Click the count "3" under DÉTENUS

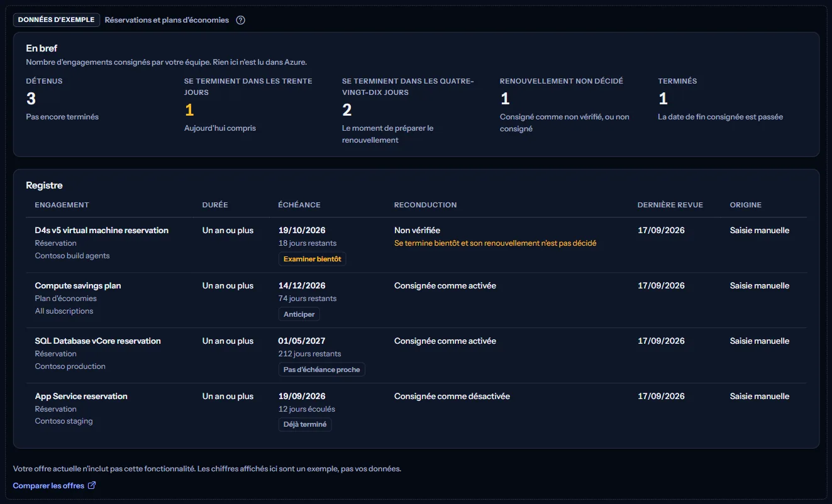tap(31, 99)
